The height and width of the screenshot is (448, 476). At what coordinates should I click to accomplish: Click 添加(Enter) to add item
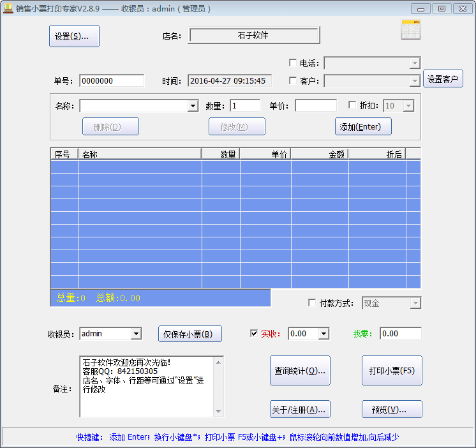point(363,126)
